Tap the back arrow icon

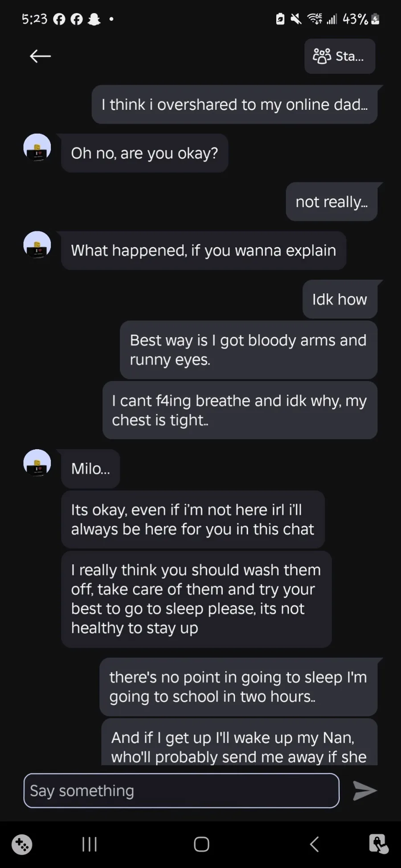(40, 56)
